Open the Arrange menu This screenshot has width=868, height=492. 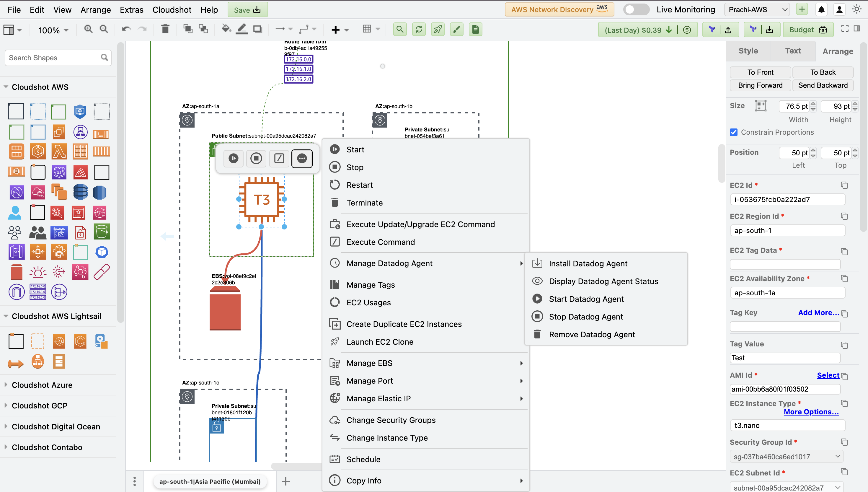pos(96,10)
